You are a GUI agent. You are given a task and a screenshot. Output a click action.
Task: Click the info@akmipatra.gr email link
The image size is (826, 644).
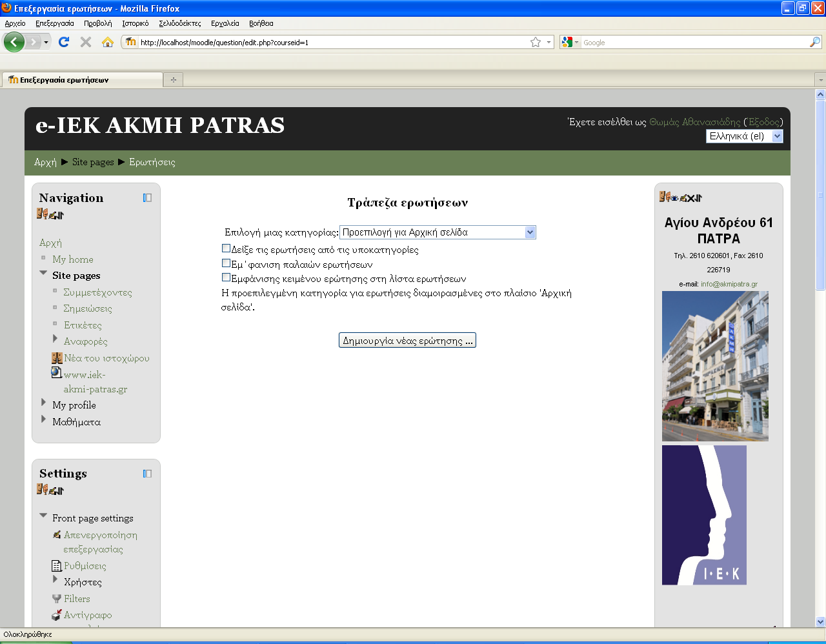729,284
